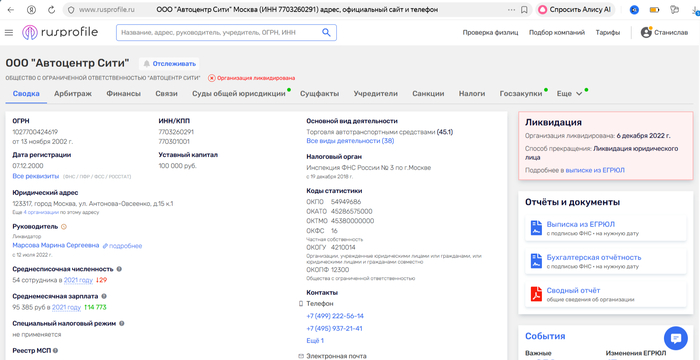Viewport: 700px width, 360px height.
Task: Open Алиса AI assistant button
Action: (575, 9)
